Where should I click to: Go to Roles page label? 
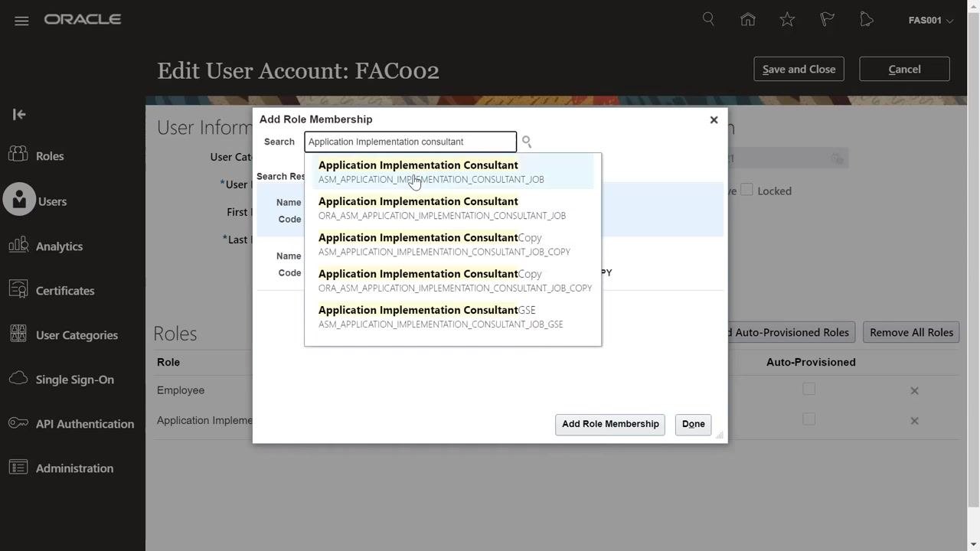pos(50,156)
